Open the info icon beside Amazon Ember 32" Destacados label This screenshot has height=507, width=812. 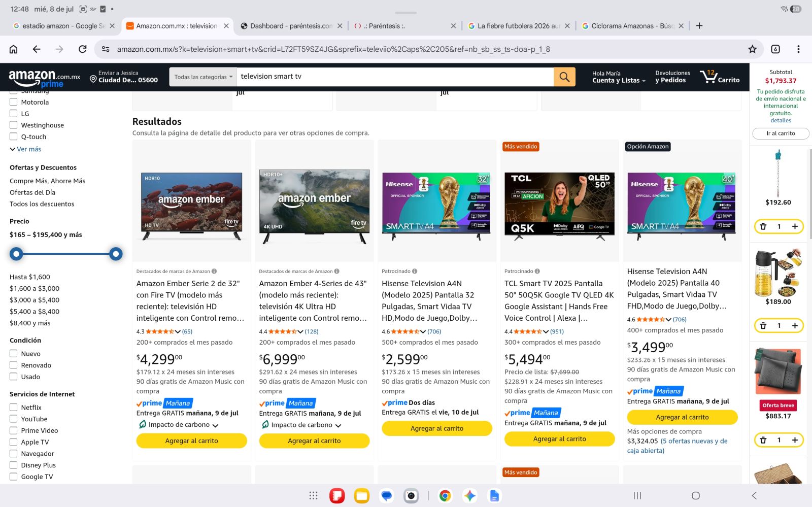[x=214, y=271]
